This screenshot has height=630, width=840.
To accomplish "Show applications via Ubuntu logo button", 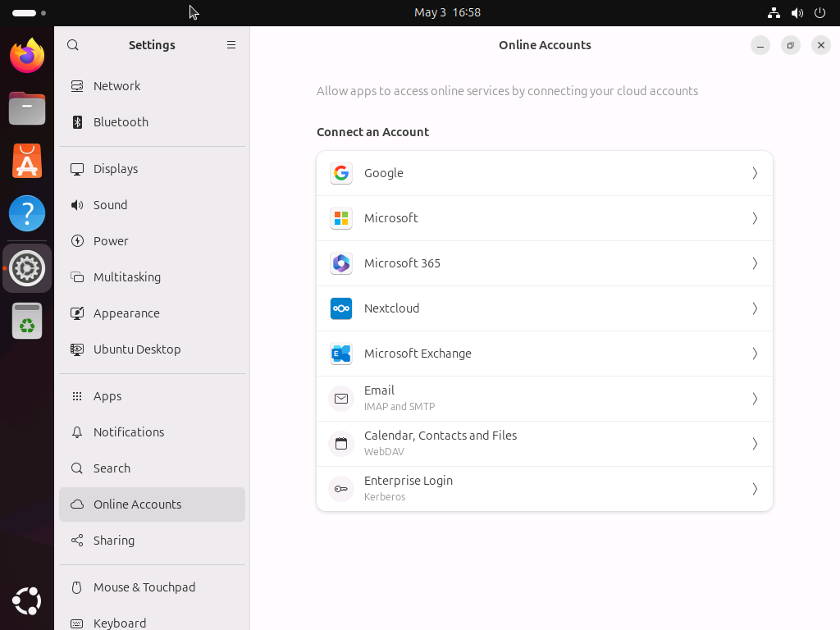I will 27,601.
